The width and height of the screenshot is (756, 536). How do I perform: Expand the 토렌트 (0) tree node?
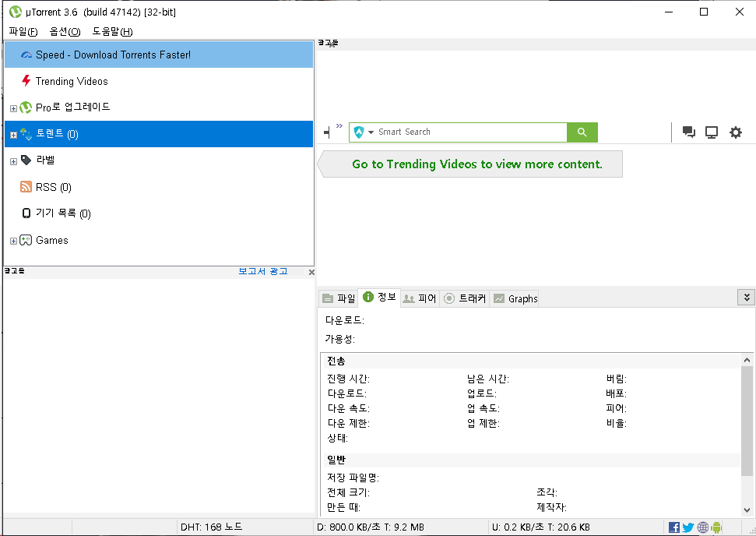tap(13, 135)
